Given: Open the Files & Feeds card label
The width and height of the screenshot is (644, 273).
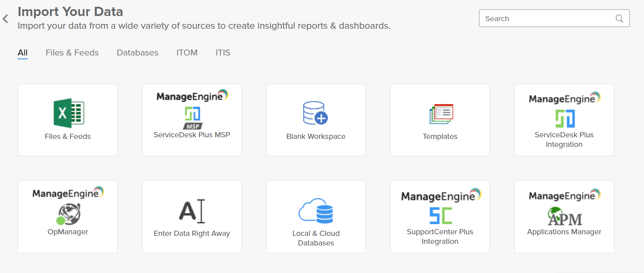Looking at the screenshot, I should (68, 136).
